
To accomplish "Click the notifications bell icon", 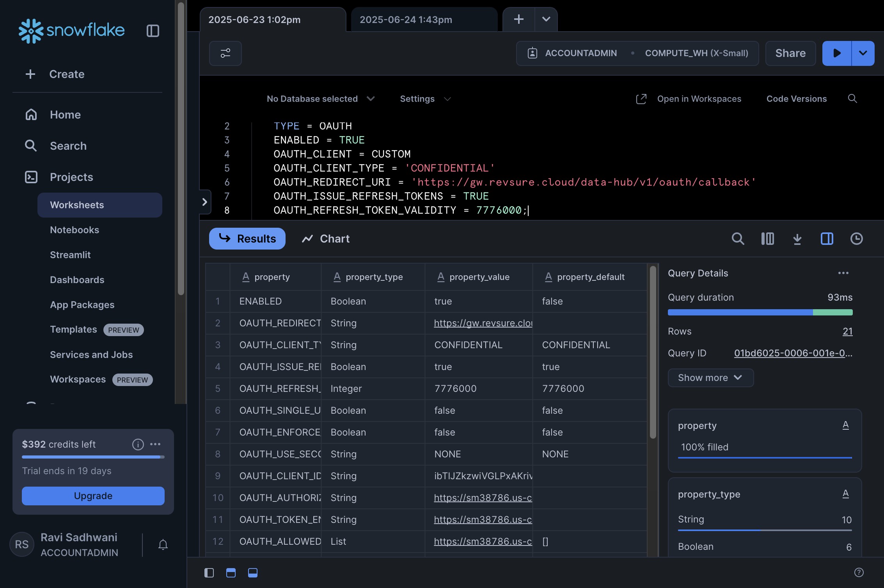I will (163, 544).
